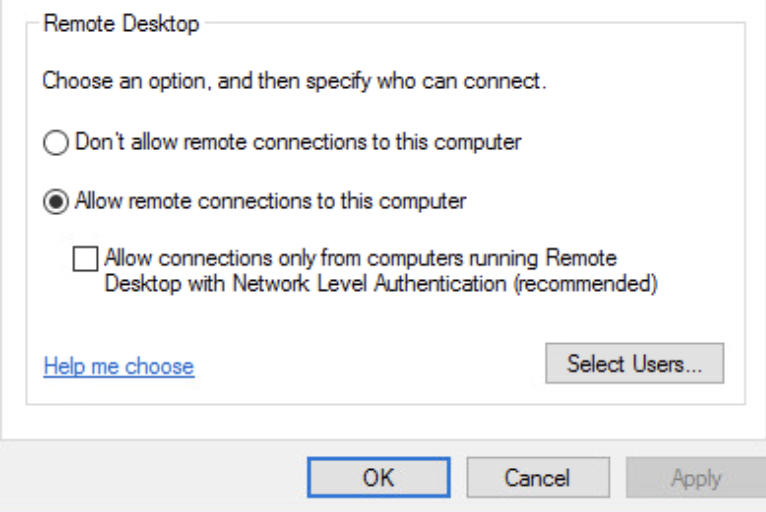Image resolution: width=766 pixels, height=512 pixels.
Task: Click the "Don't allow remote connections" label text
Action: pos(298,143)
